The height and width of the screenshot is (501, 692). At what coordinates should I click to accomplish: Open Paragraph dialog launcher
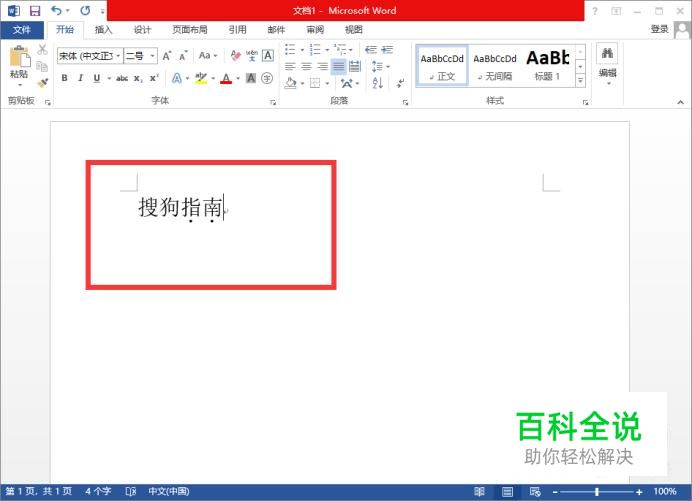[405, 102]
